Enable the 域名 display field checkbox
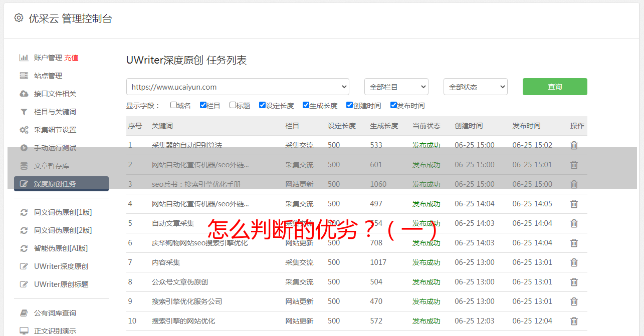This screenshot has height=336, width=644. 173,105
